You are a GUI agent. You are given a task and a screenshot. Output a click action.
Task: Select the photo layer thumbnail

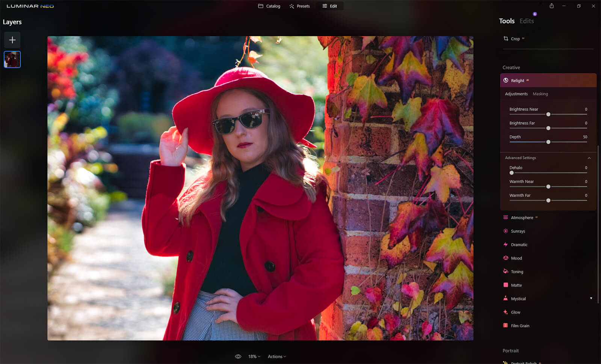12,59
